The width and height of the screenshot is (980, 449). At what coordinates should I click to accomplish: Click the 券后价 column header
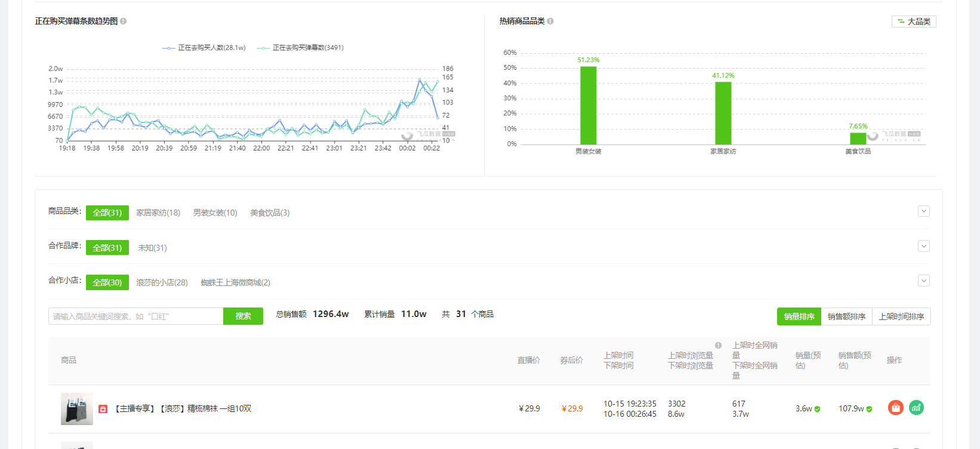[x=571, y=360]
